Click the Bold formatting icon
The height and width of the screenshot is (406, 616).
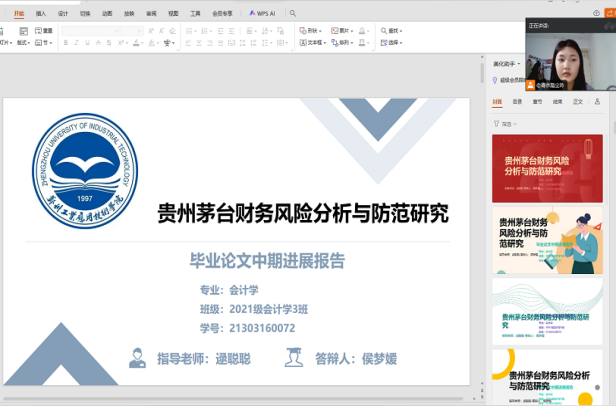[65, 43]
